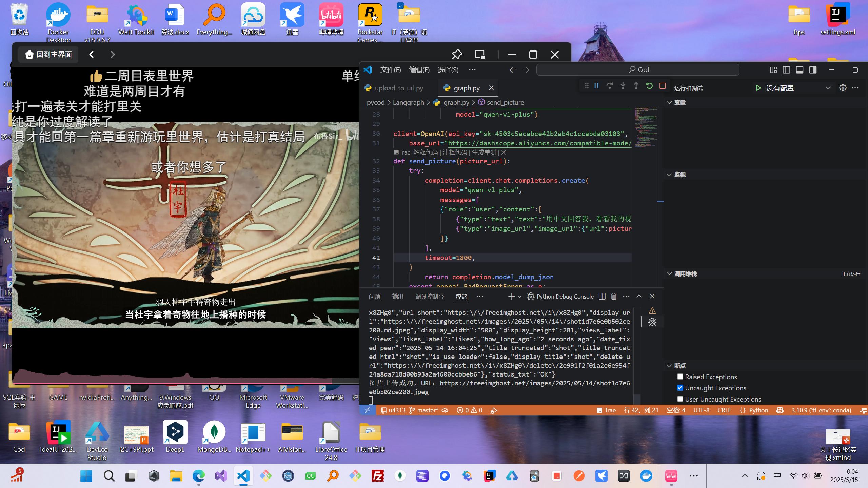Restart the debug session
This screenshot has height=488, width=868.
(649, 86)
